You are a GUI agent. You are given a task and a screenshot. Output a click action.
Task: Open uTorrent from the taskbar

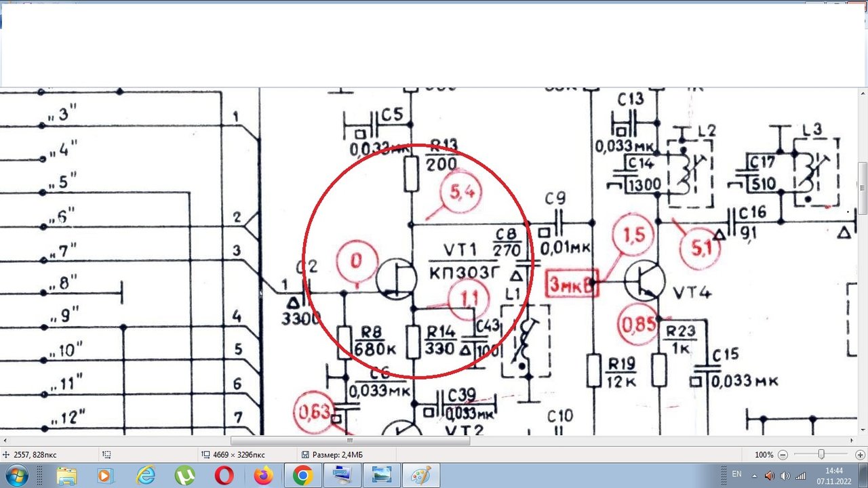click(x=184, y=476)
